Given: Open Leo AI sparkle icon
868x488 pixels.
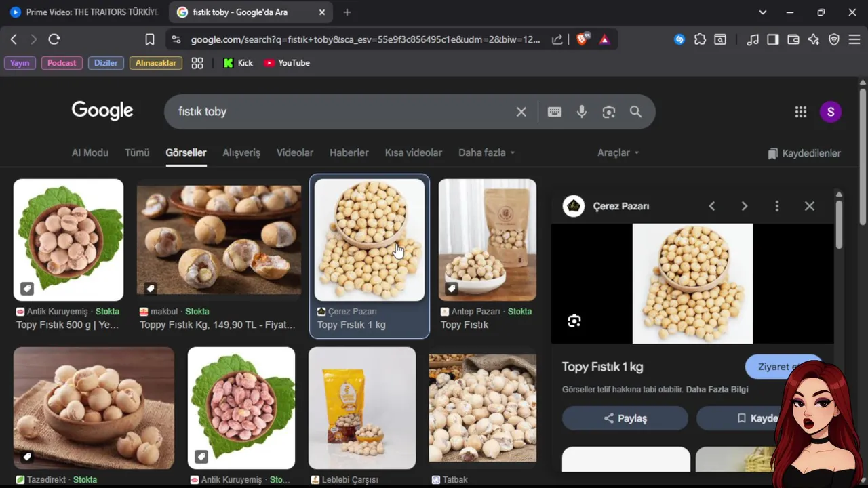Looking at the screenshot, I should (x=814, y=39).
